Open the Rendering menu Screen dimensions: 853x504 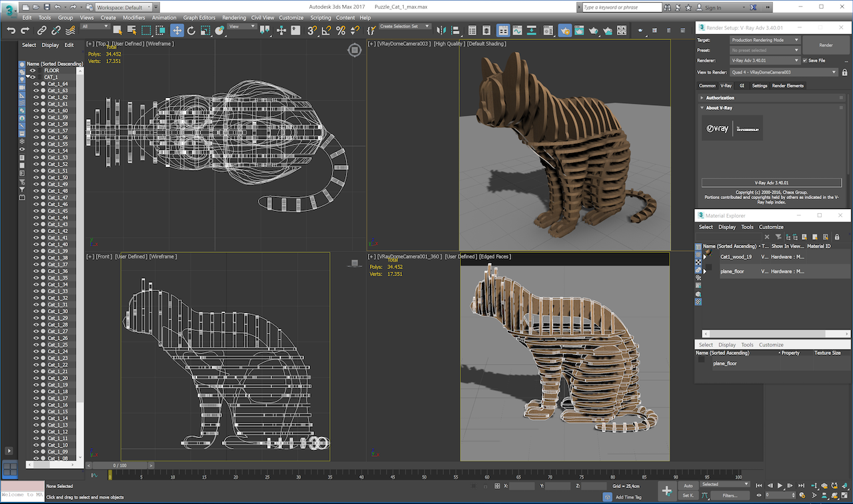pyautogui.click(x=234, y=18)
